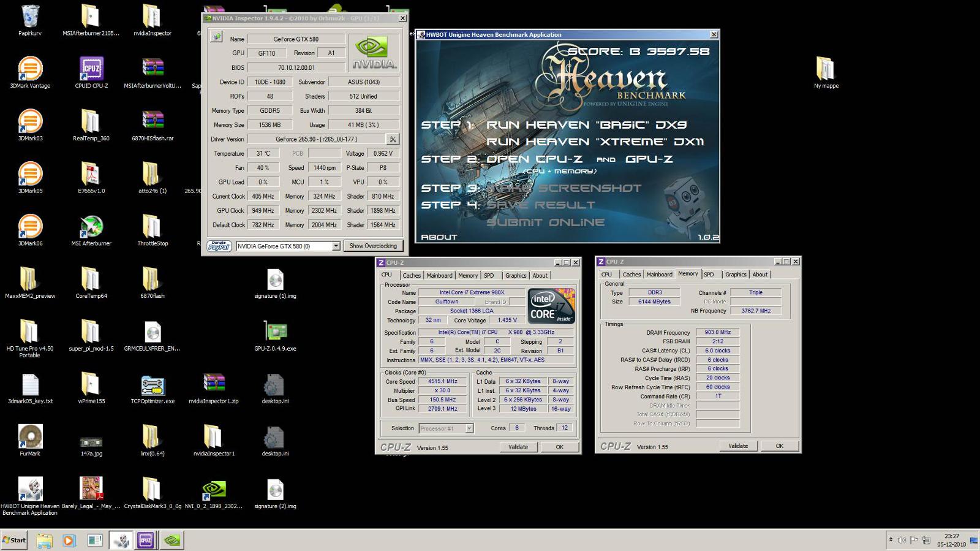Click the tools icon beside Driver Version
Viewport: 980px width, 551px height.
[x=393, y=139]
